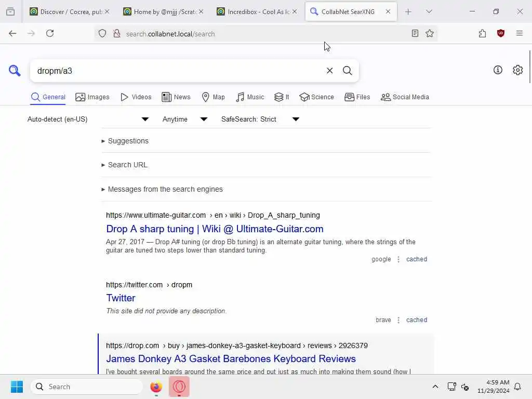The width and height of the screenshot is (532, 399).
Task: Click the taskbar network display icon
Action: coord(451,387)
